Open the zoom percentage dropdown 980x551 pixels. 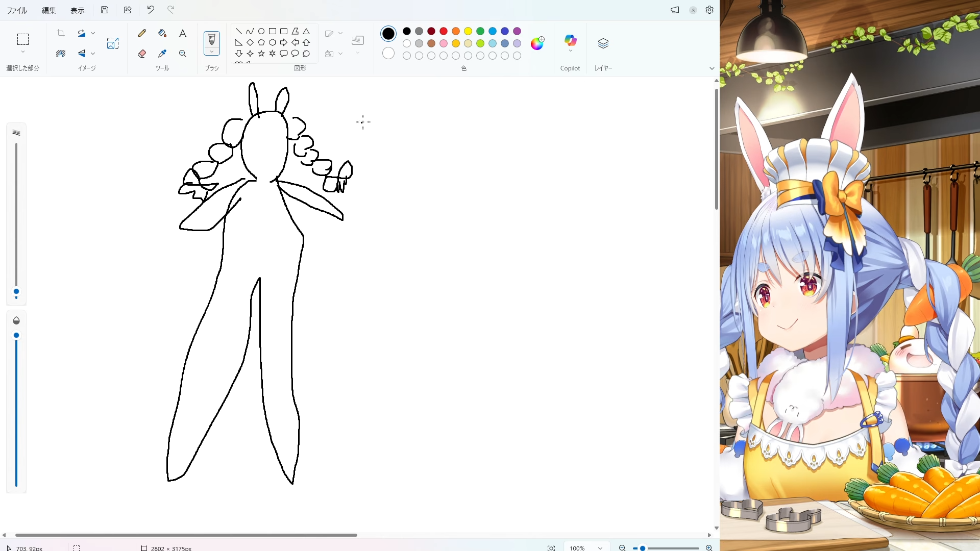click(x=600, y=548)
